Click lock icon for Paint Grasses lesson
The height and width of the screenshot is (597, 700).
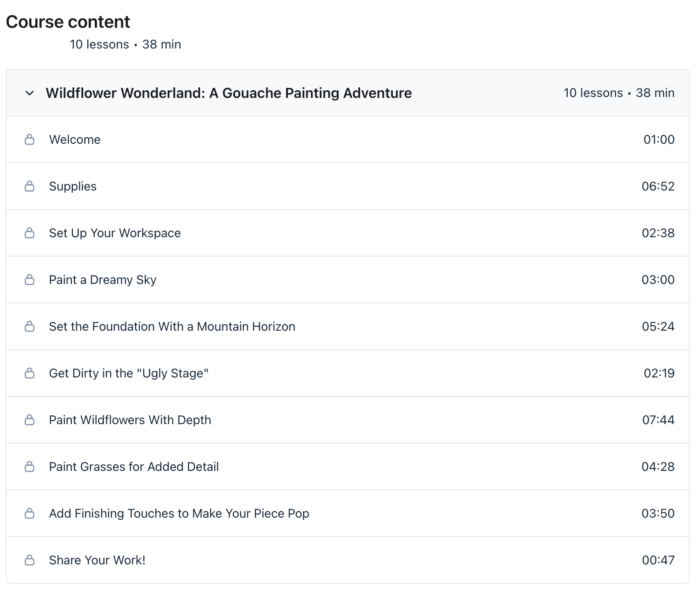click(30, 467)
